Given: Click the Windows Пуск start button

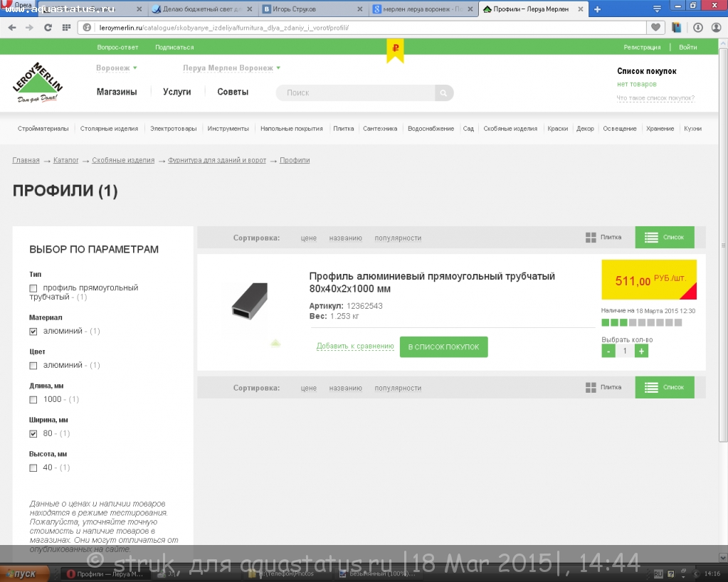Looking at the screenshot, I should 24,573.
